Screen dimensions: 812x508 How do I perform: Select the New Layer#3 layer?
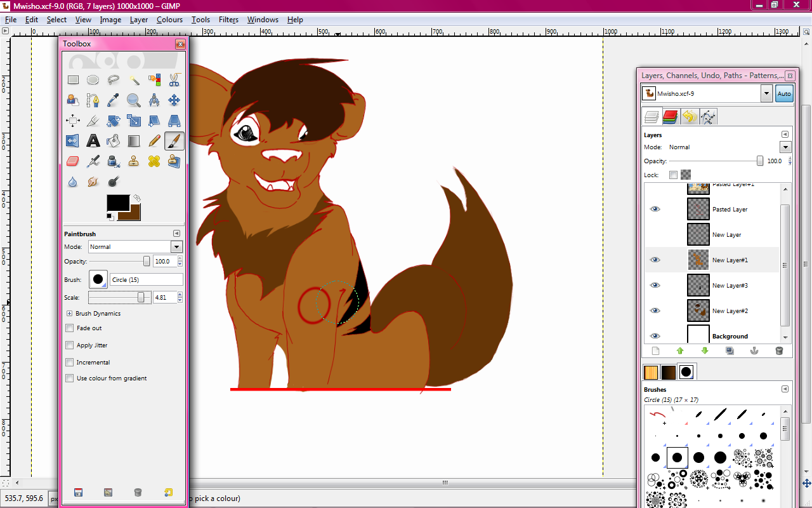730,286
